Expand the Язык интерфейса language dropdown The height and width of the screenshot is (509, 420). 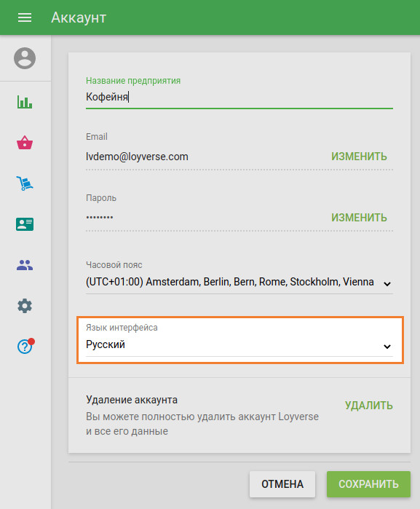[x=239, y=344]
